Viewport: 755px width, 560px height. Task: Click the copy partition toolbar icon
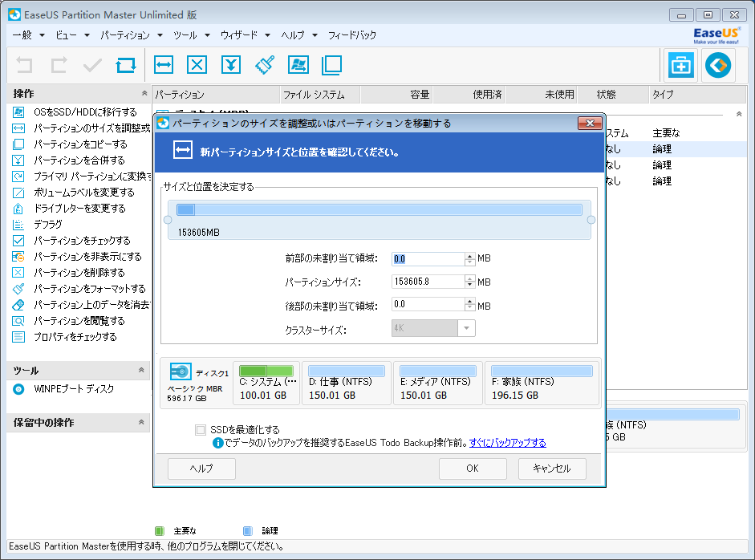click(x=331, y=65)
